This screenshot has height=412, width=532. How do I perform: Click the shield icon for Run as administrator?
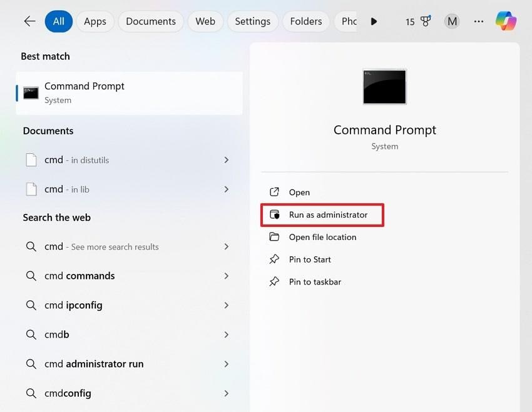tap(275, 214)
